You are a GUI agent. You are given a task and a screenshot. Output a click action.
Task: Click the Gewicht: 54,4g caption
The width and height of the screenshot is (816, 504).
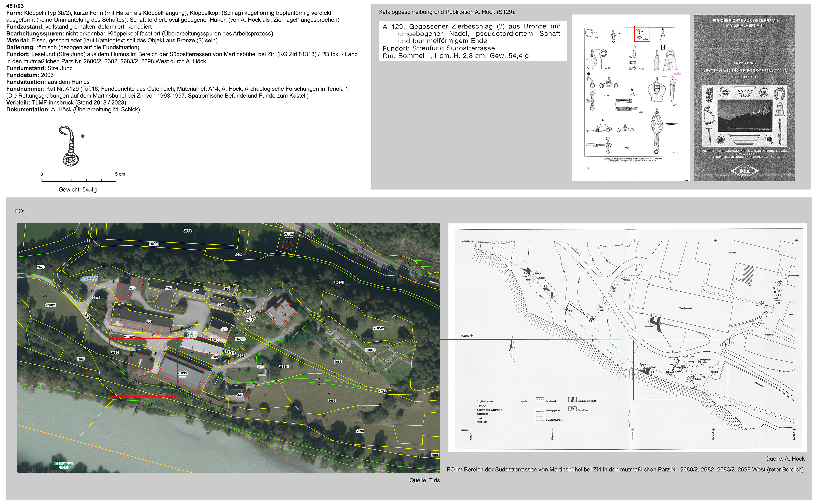tap(78, 190)
